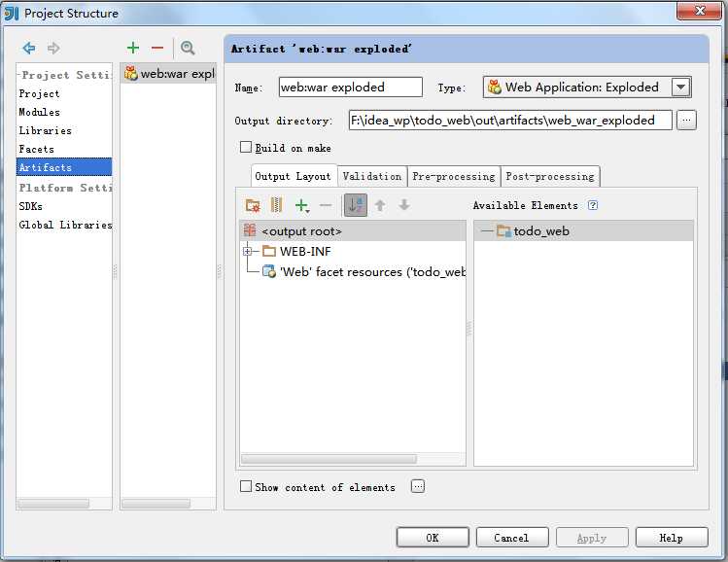Click the ellipsis beside Show content of elements
Viewport: 728px width, 562px height.
pyautogui.click(x=418, y=486)
